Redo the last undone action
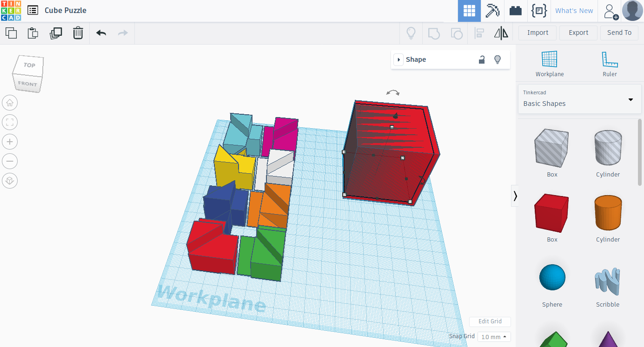644x347 pixels. click(x=123, y=33)
